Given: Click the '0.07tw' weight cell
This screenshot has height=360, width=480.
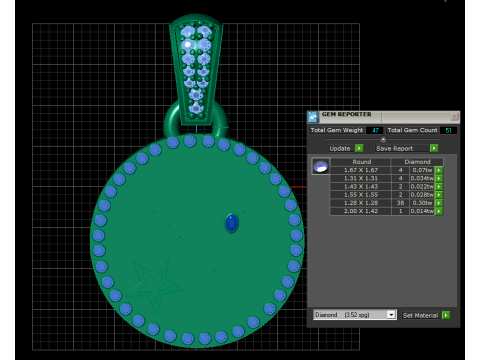Looking at the screenshot, I should tap(422, 170).
